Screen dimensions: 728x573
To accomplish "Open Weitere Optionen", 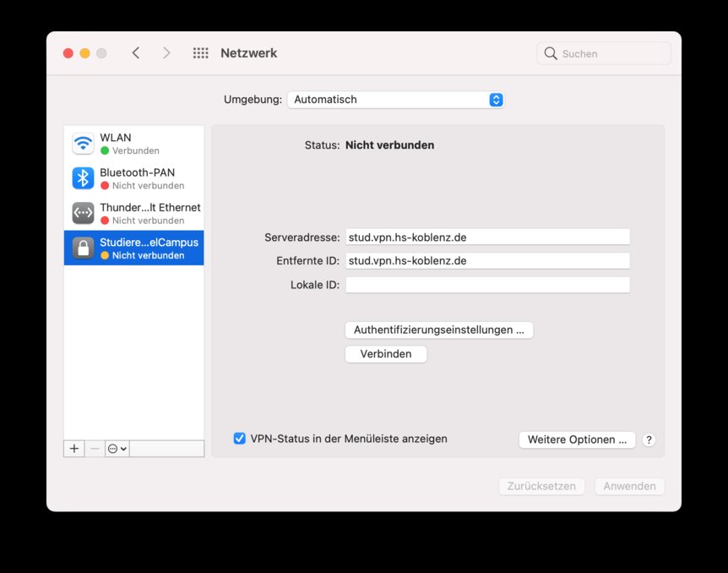I will pyautogui.click(x=577, y=439).
